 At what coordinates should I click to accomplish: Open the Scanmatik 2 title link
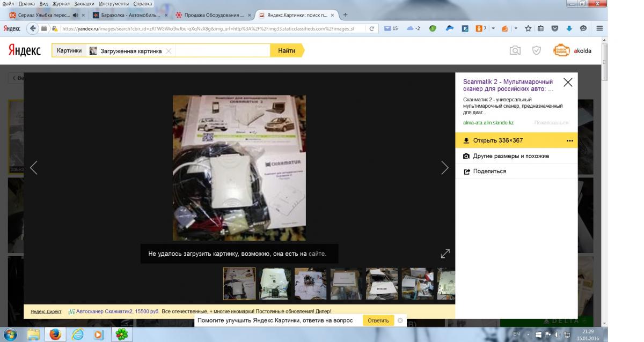508,85
